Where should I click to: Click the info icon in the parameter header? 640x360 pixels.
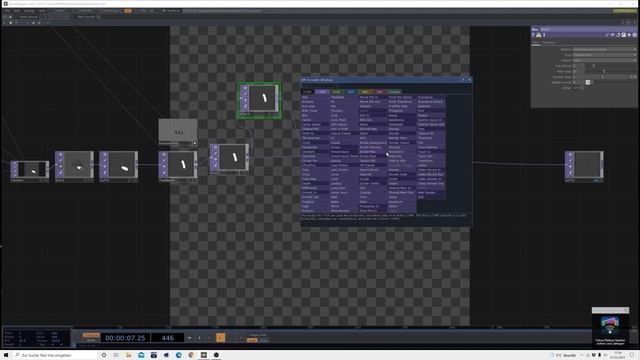pos(544,35)
